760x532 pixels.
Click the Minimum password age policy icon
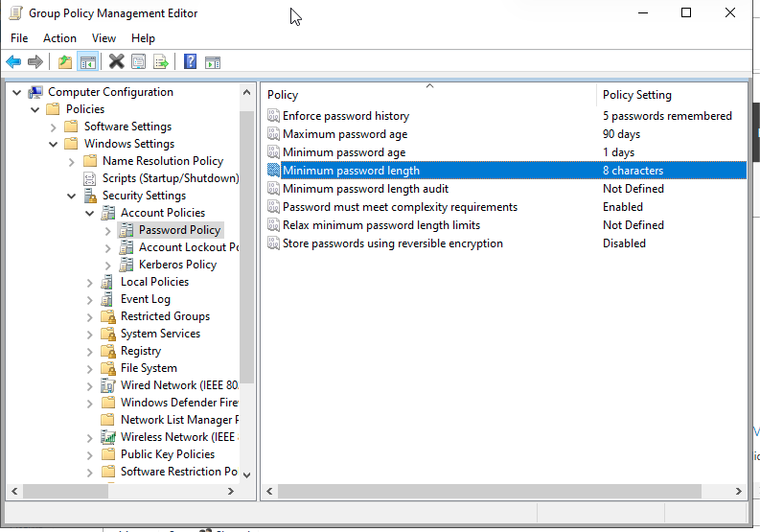pos(273,151)
